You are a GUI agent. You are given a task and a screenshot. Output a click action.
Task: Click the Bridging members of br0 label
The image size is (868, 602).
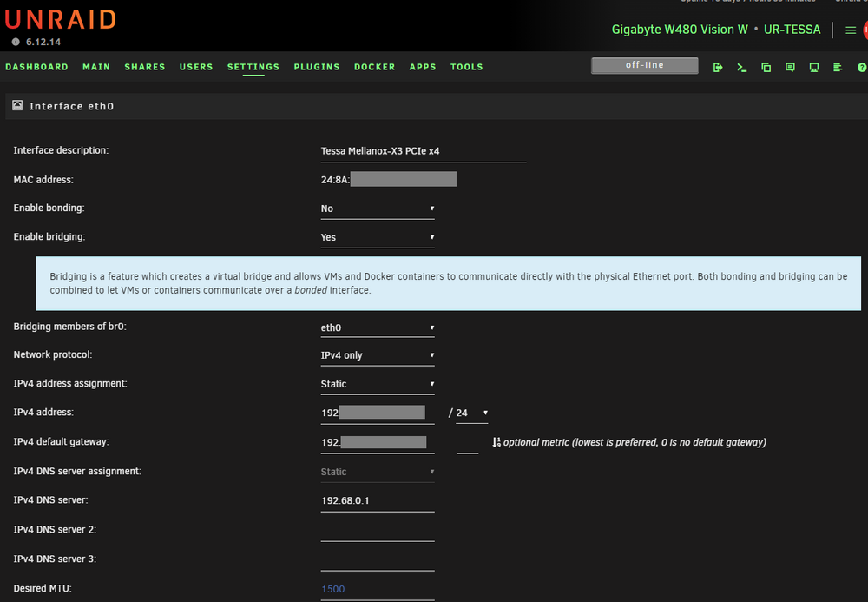(x=69, y=327)
